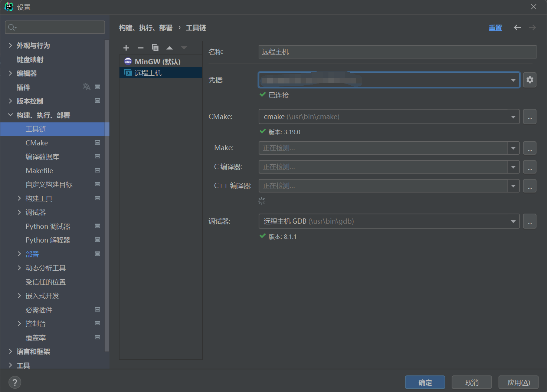Click project-level icon beside 编译数据库

98,156
